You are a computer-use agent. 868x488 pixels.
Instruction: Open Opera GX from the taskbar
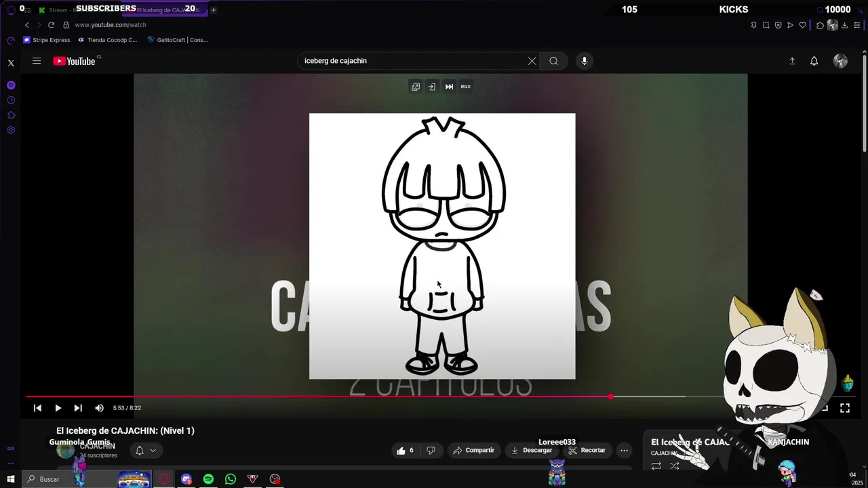point(164,479)
